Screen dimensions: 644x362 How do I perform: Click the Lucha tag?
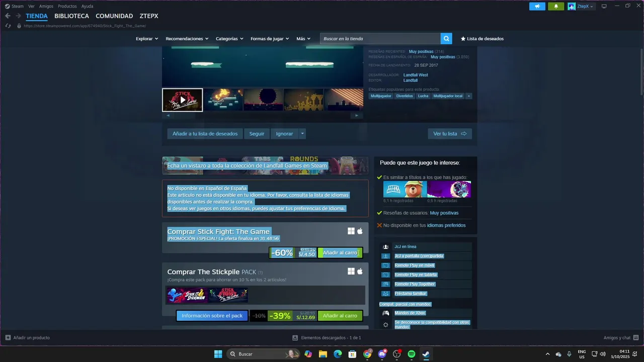pos(423,96)
